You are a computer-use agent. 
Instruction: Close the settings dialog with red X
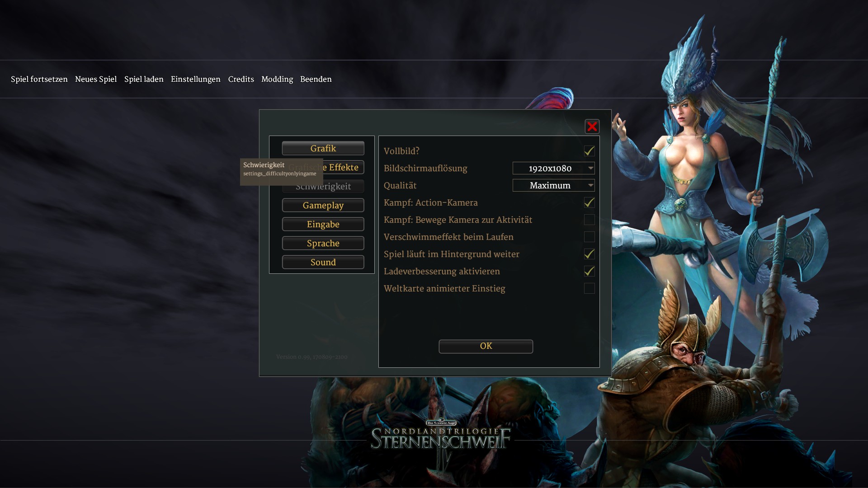[x=592, y=127]
